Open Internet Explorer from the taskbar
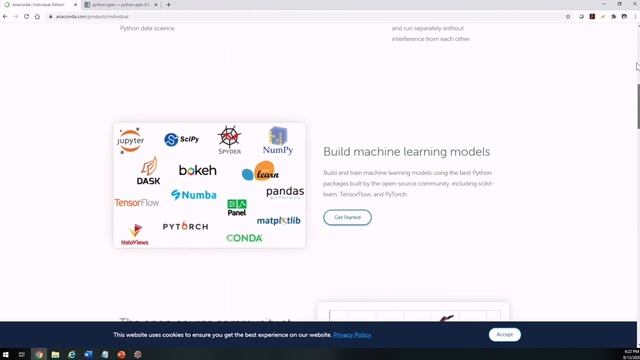The image size is (640, 360). click(72, 354)
